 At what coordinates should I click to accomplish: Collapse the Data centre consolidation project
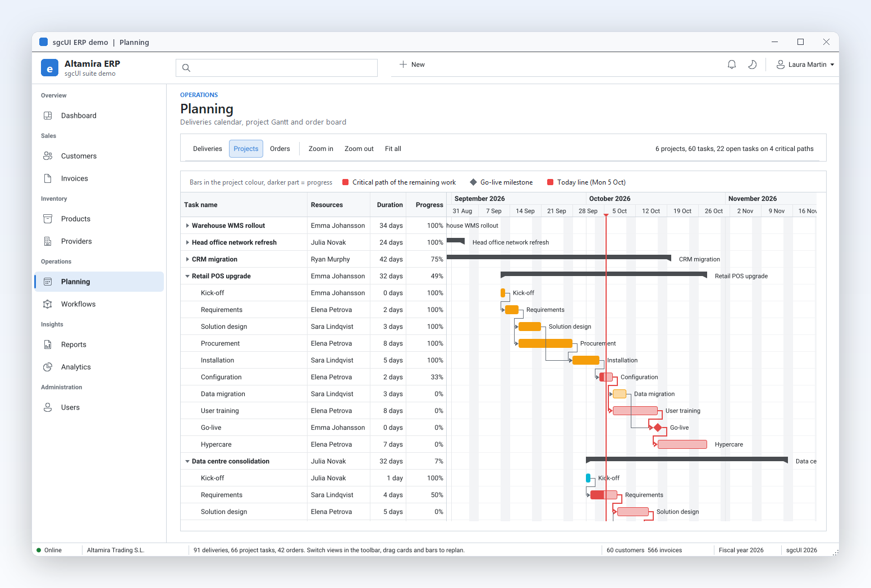click(x=187, y=461)
